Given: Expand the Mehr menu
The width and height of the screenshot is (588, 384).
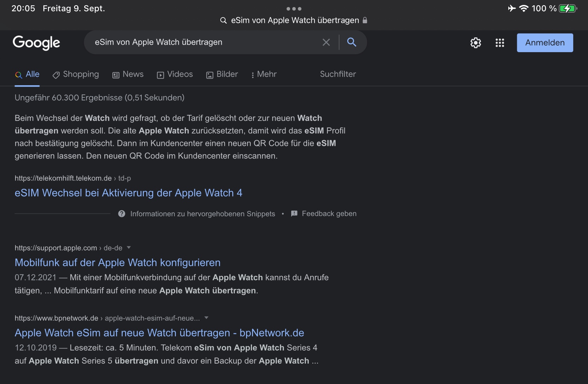Looking at the screenshot, I should point(264,74).
